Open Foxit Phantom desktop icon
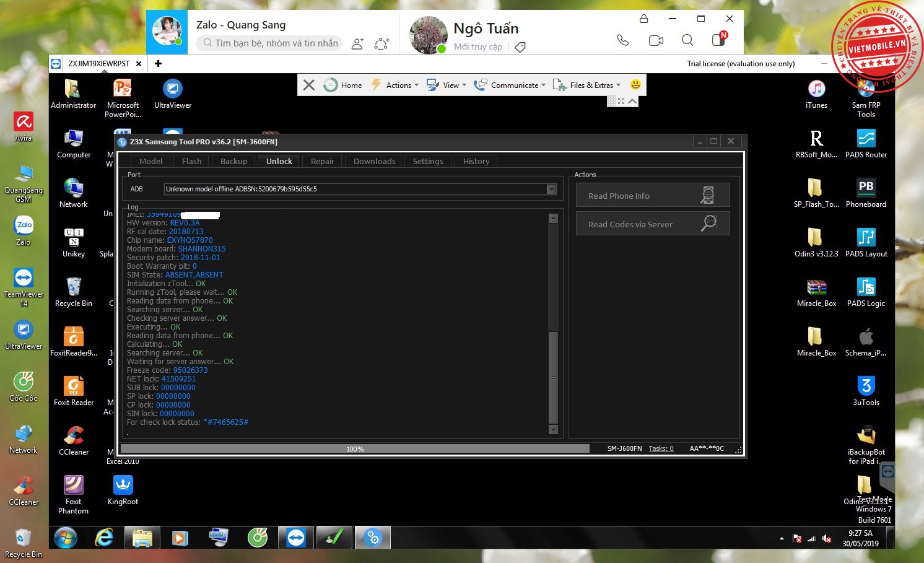Image resolution: width=924 pixels, height=563 pixels. click(x=73, y=495)
